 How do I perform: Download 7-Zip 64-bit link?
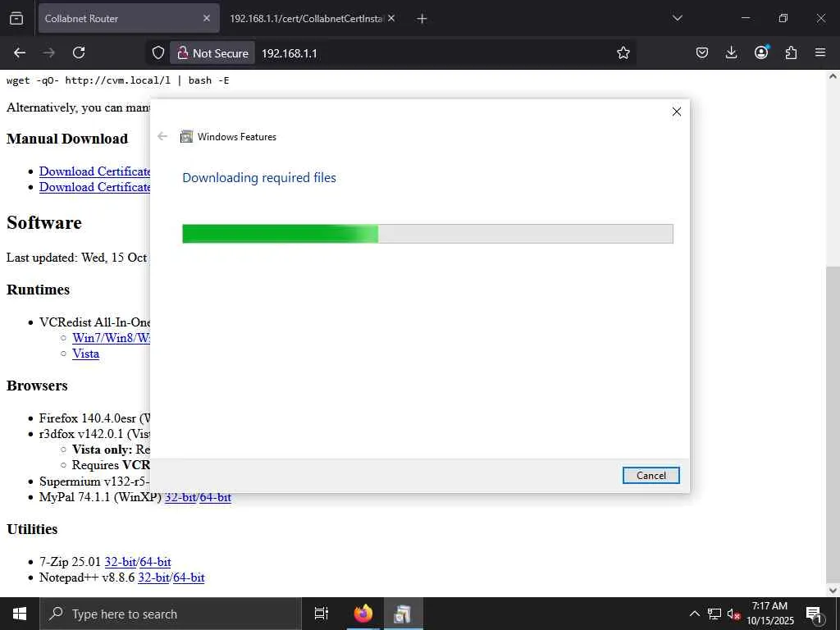pos(155,562)
